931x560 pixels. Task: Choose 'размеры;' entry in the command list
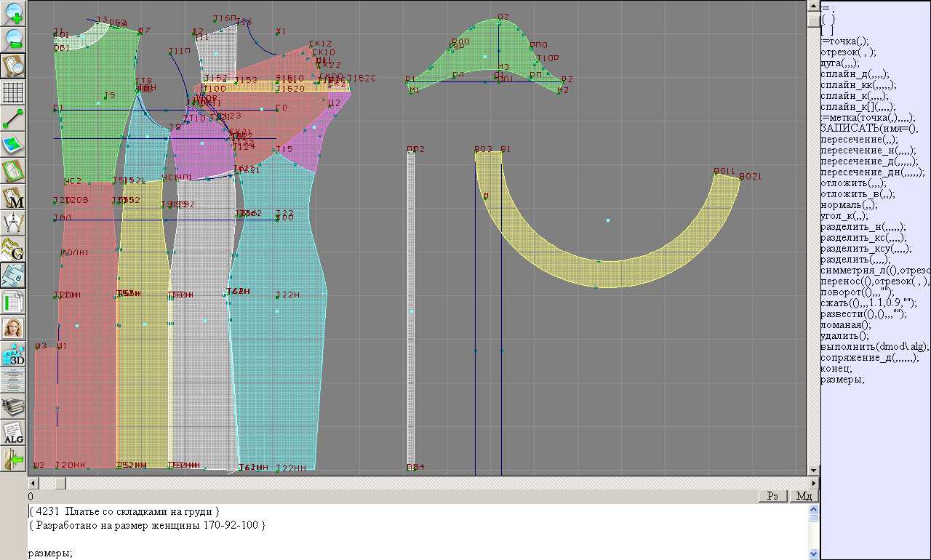pyautogui.click(x=842, y=379)
